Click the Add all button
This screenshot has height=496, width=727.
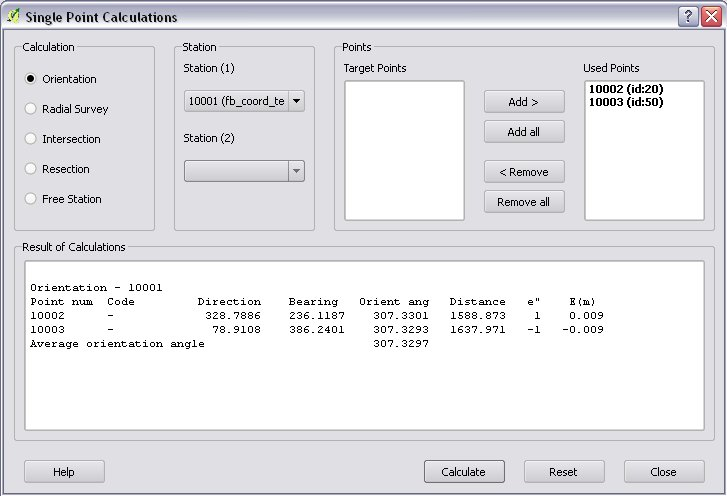pos(524,132)
